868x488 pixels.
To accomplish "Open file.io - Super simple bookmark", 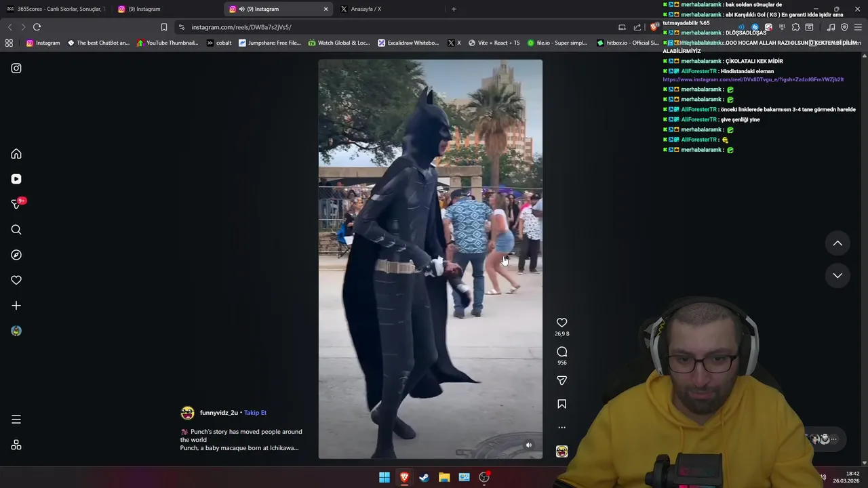I will (x=557, y=43).
